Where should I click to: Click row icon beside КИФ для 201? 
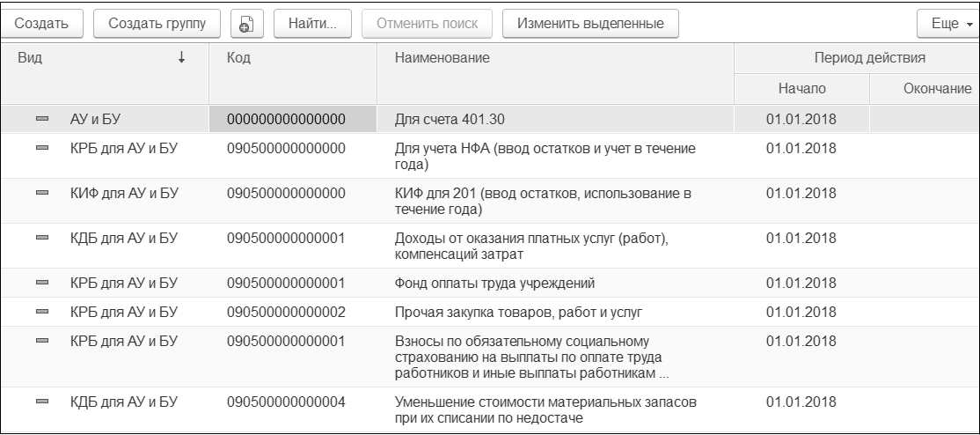pos(42,193)
